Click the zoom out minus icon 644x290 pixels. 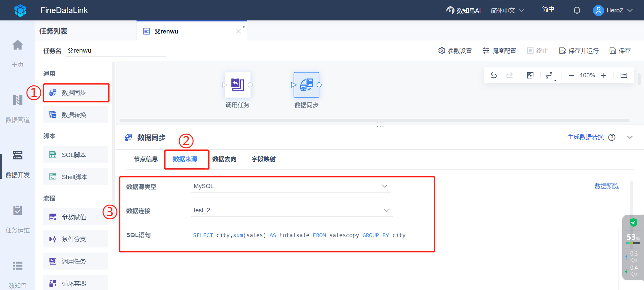572,75
